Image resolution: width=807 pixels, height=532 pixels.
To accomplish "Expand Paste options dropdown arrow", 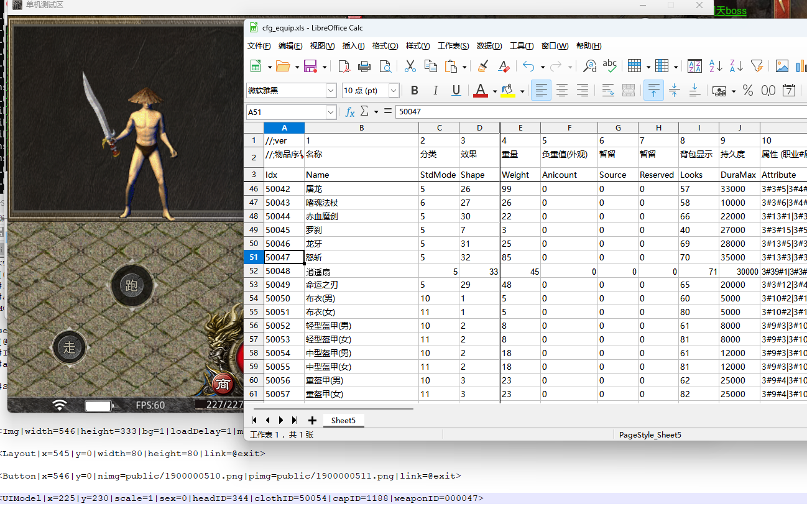I will point(464,66).
